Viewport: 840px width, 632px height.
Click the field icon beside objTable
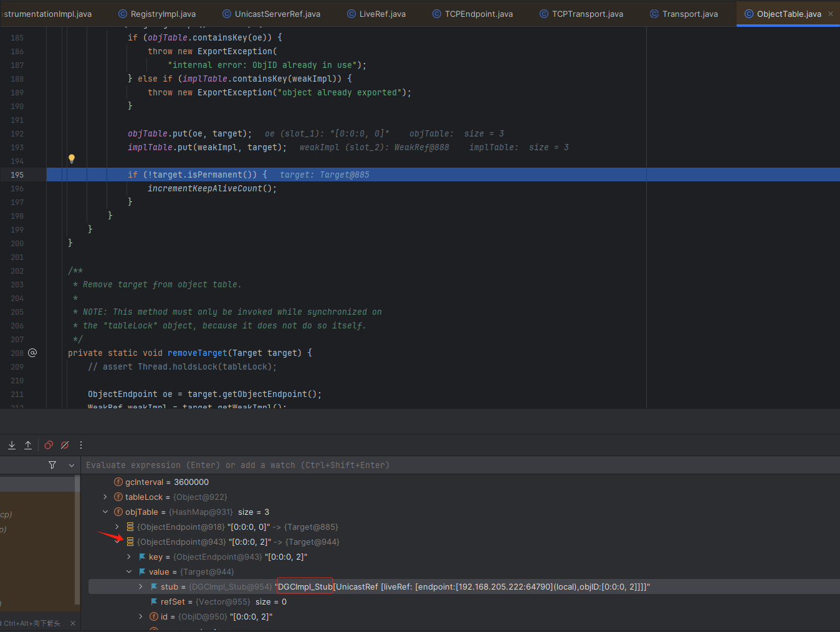[x=118, y=512]
